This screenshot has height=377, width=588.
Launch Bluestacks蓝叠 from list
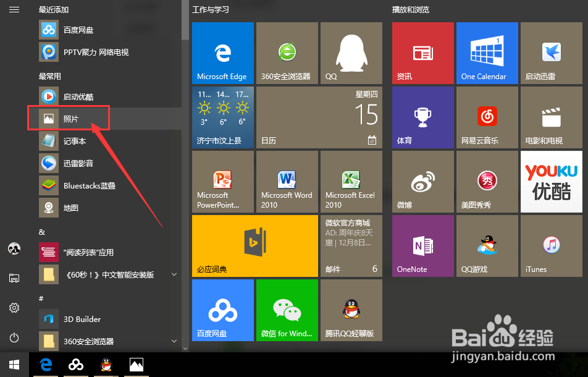(109, 185)
